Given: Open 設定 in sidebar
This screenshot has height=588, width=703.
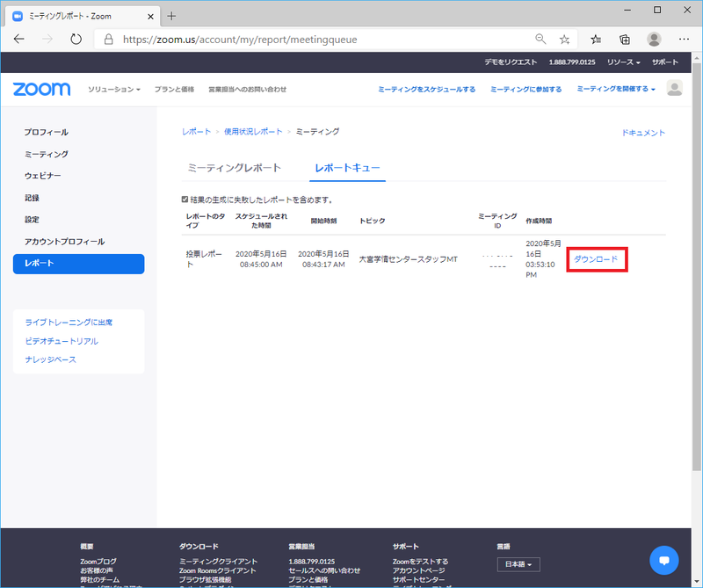Looking at the screenshot, I should [x=32, y=220].
